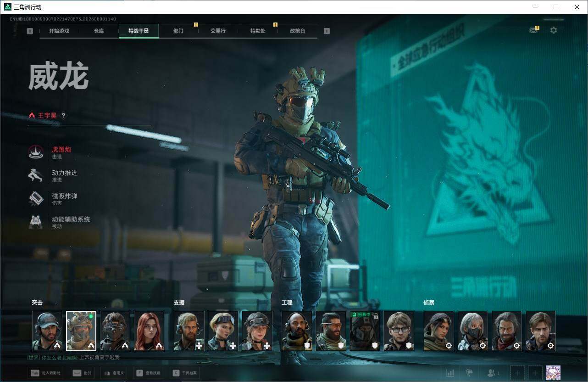This screenshot has height=382, width=588.
Task: Click the E next-tab key icon
Action: coord(327,31)
